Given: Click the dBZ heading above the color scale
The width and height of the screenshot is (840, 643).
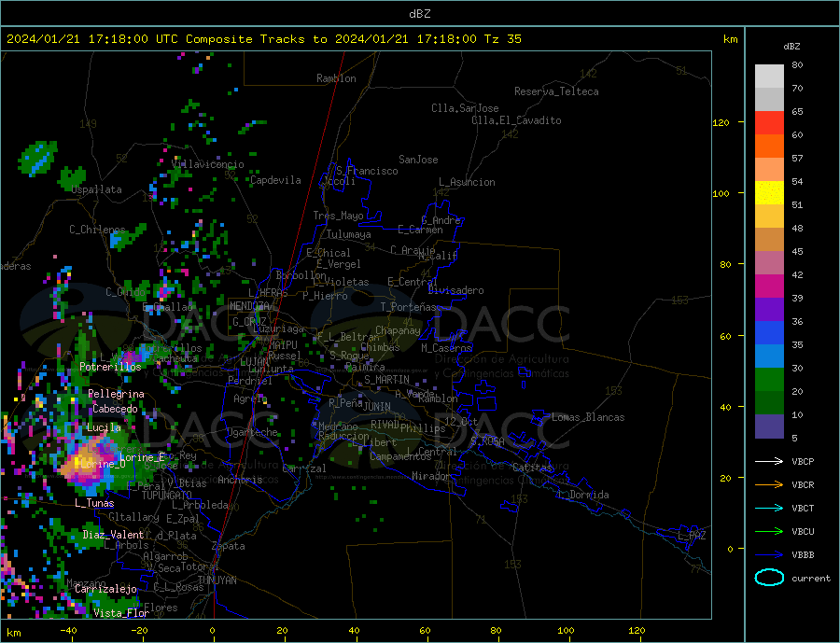Looking at the screenshot, I should coord(791,47).
